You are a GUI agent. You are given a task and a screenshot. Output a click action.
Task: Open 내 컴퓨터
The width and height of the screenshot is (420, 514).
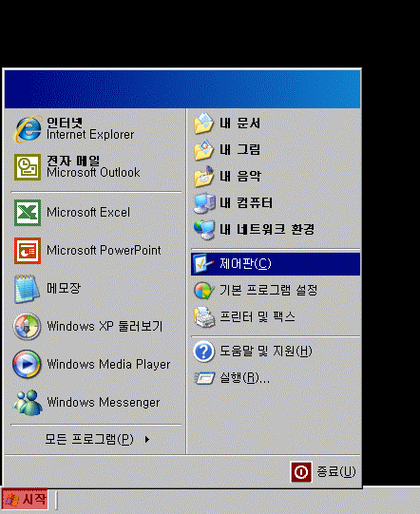coord(276,203)
